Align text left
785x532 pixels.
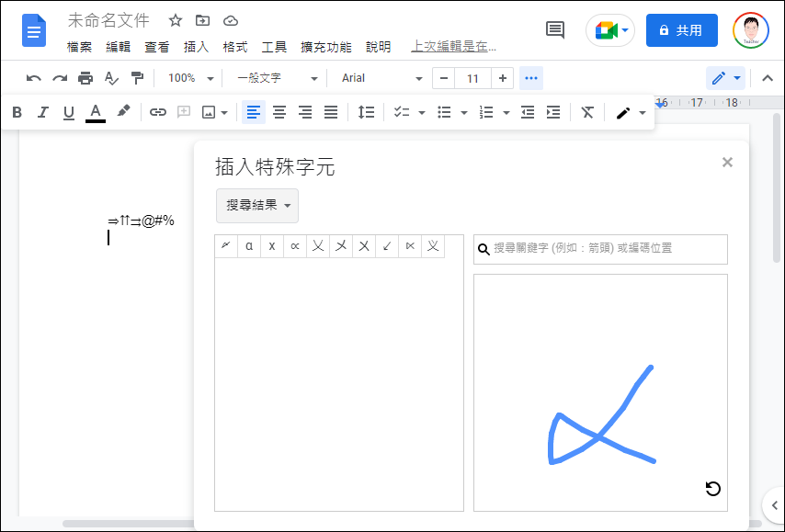pos(254,112)
